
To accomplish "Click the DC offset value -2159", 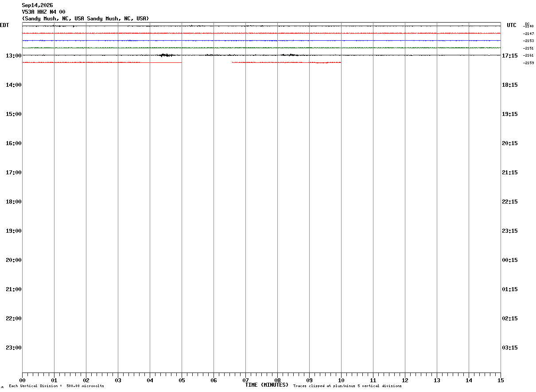I will [x=528, y=63].
